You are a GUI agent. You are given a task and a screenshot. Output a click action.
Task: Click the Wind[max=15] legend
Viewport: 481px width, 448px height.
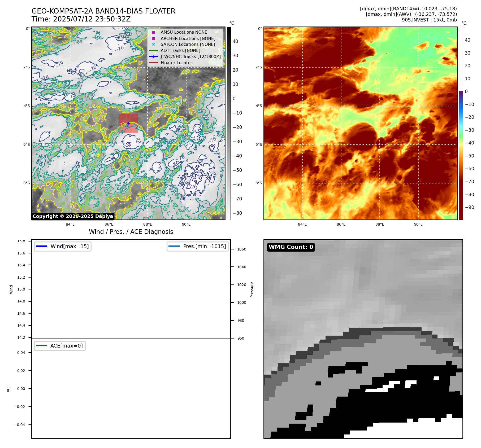coord(63,246)
